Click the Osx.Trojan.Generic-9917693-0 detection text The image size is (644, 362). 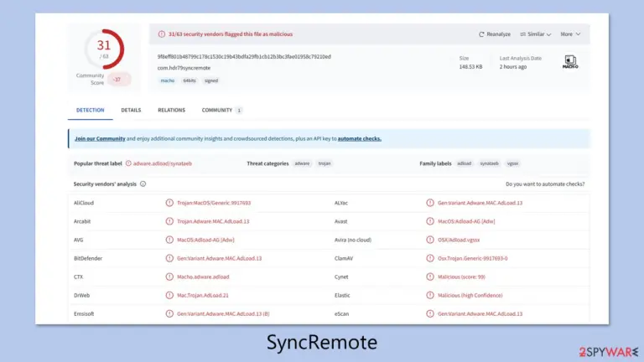[472, 258]
